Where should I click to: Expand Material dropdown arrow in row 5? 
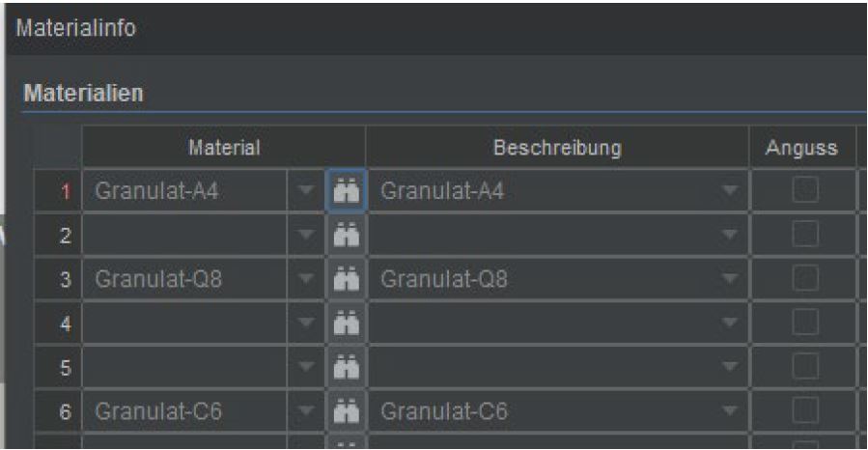click(x=305, y=367)
